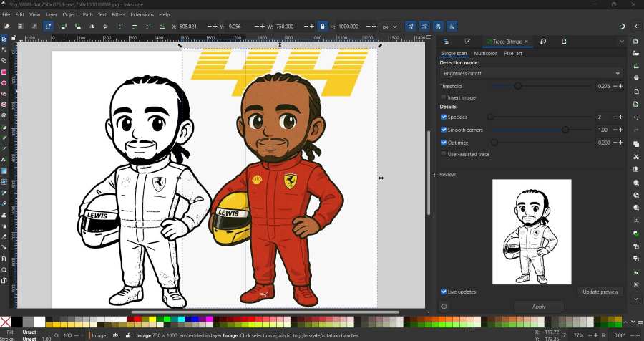Select the Ellipse tool in toolbox
The width and height of the screenshot is (644, 341).
point(4,82)
